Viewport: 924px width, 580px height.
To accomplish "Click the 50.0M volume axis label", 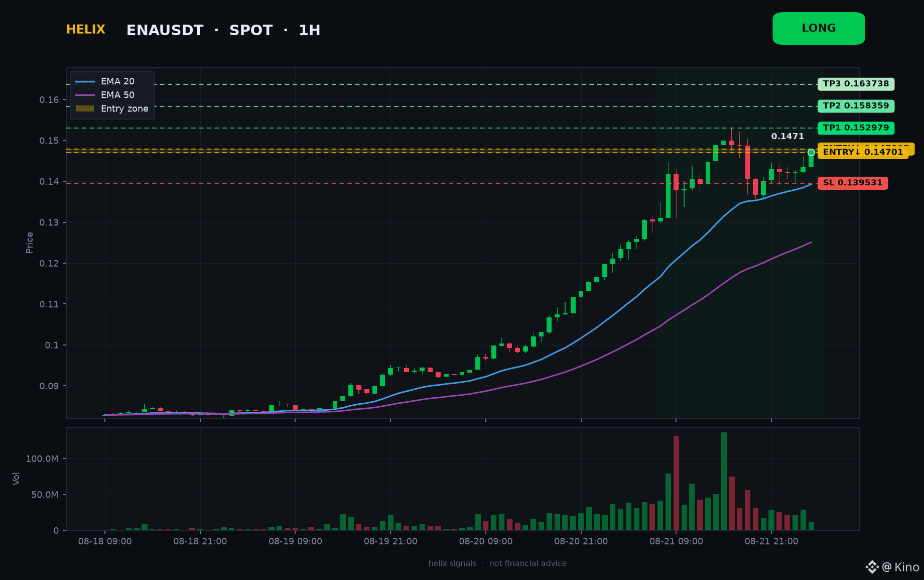I will [45, 495].
